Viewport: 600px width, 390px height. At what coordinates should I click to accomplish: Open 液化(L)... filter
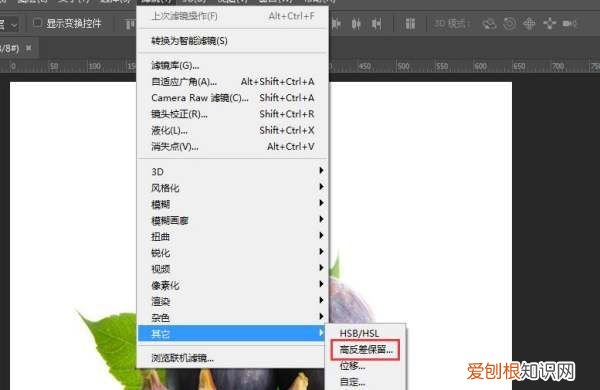click(x=232, y=131)
